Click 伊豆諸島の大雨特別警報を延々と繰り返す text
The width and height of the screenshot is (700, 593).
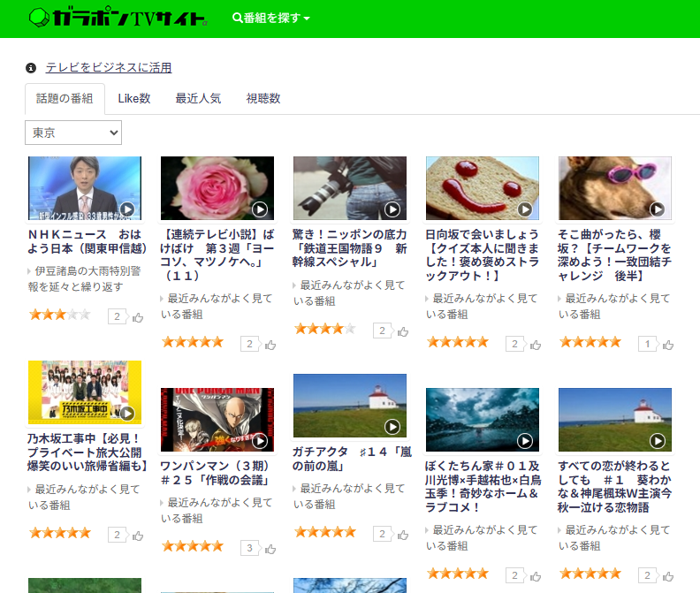[85, 278]
